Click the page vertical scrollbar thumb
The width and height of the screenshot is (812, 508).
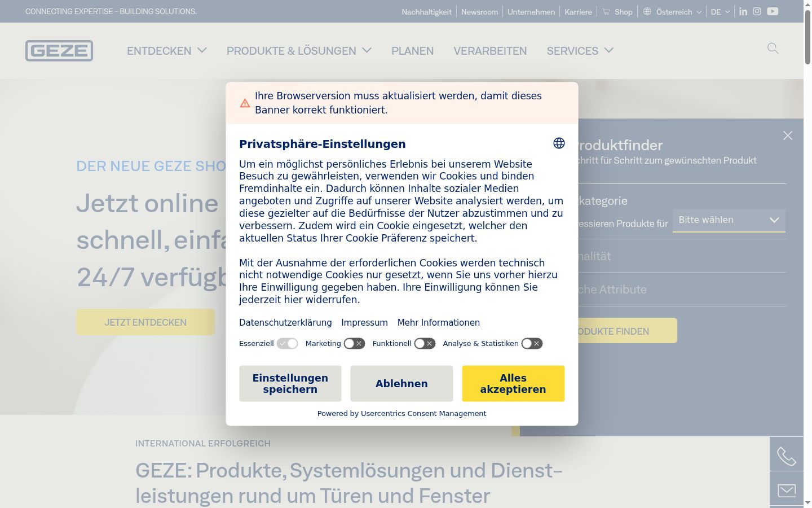pos(807,37)
